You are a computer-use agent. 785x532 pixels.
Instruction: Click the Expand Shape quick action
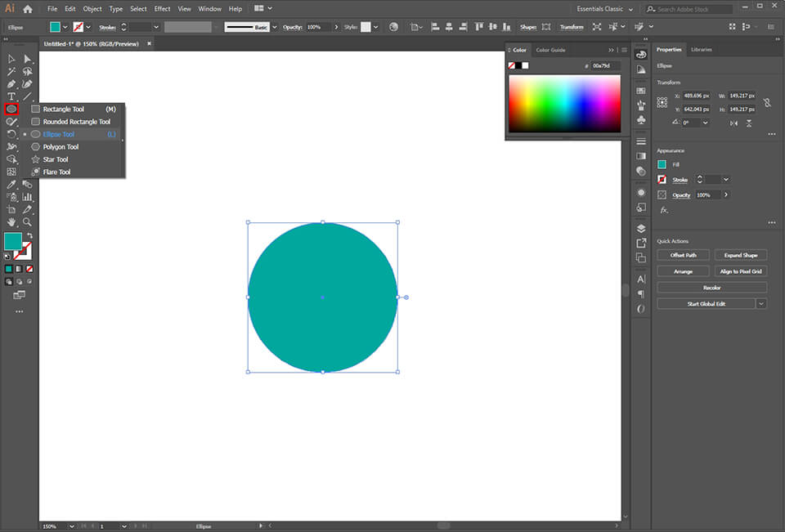pos(740,254)
